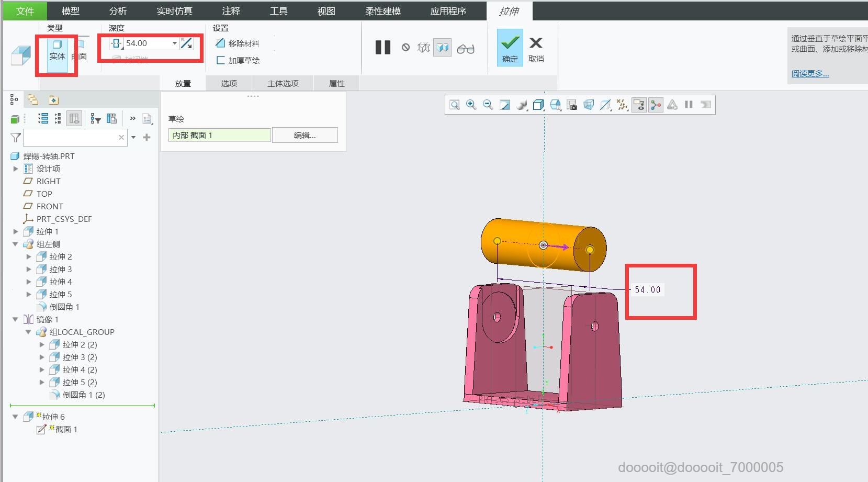The image size is (868, 482).
Task: Click the Expand All tree icon
Action: click(x=43, y=119)
